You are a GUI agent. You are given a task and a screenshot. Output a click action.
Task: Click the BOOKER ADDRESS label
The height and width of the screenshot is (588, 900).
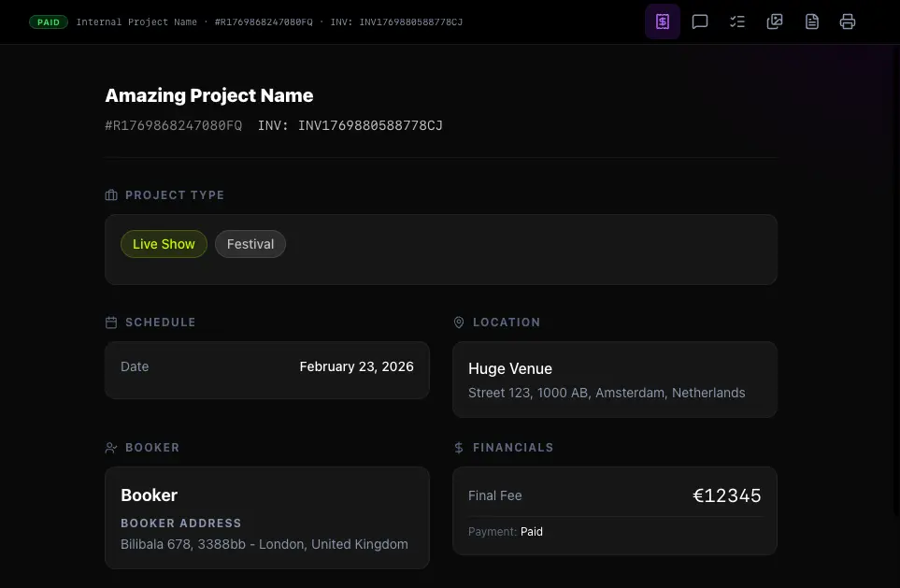pos(180,523)
